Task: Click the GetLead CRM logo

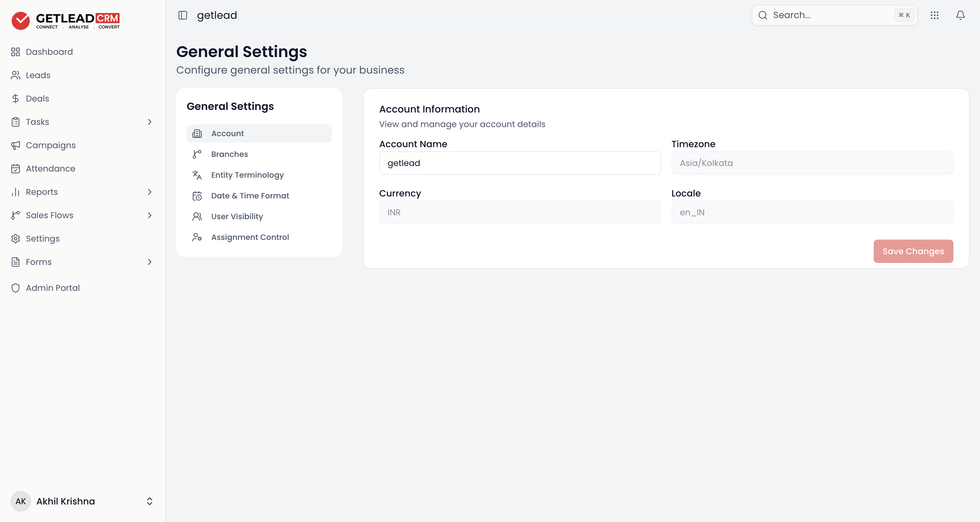Action: [x=65, y=20]
